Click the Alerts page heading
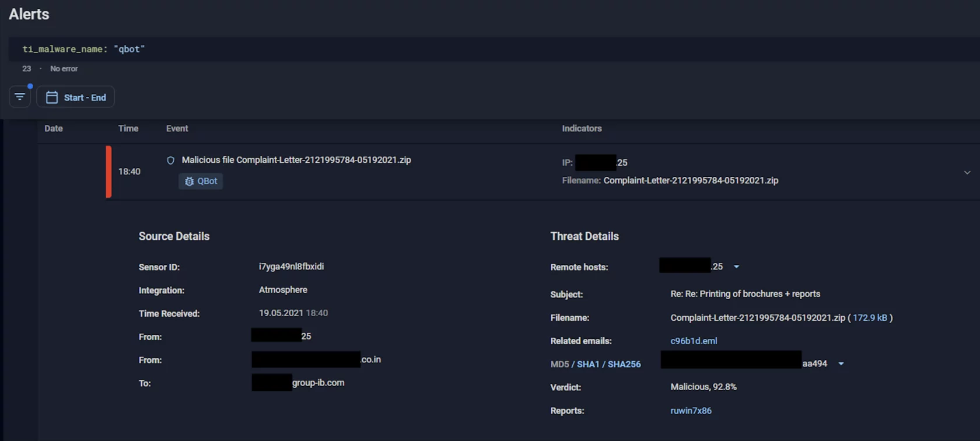Image resolution: width=980 pixels, height=441 pixels. [29, 14]
